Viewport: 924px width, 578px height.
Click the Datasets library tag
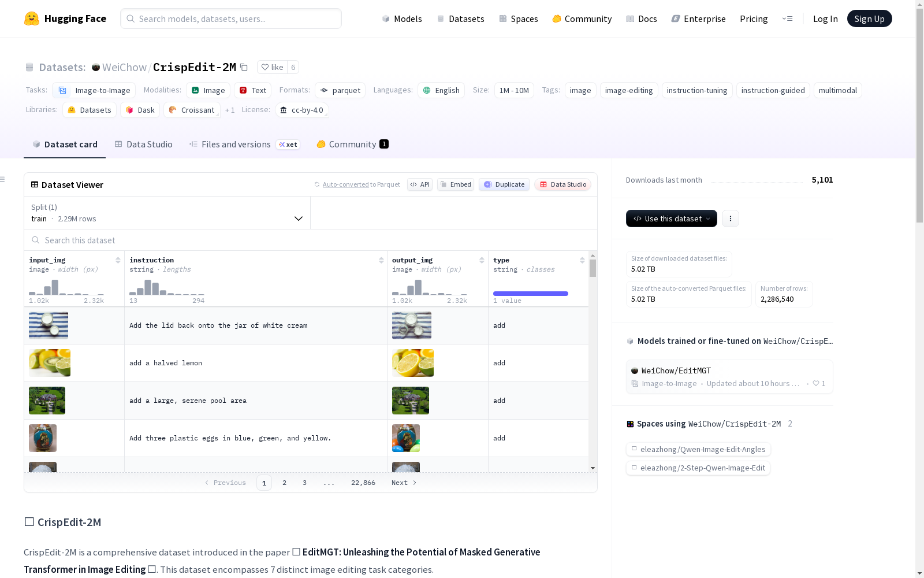tap(90, 110)
